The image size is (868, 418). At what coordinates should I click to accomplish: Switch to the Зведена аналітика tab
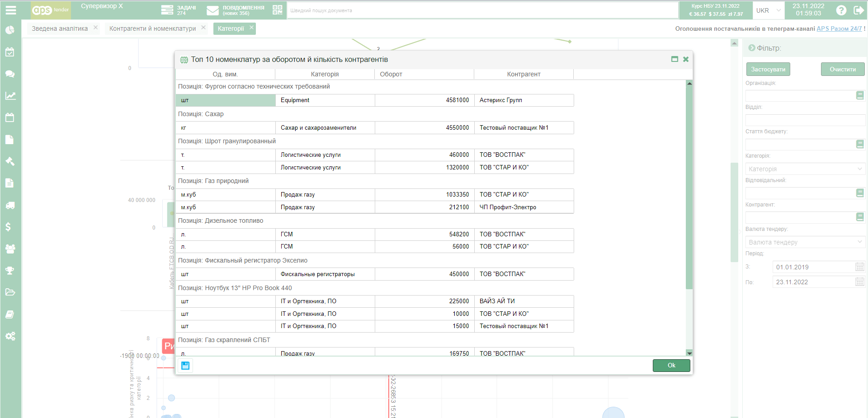pyautogui.click(x=60, y=28)
